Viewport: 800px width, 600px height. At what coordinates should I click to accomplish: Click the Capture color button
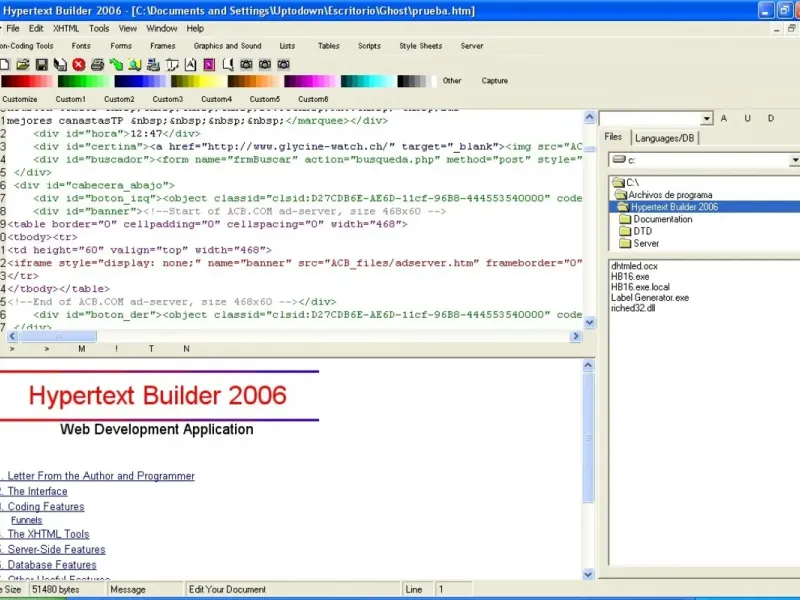(x=494, y=81)
